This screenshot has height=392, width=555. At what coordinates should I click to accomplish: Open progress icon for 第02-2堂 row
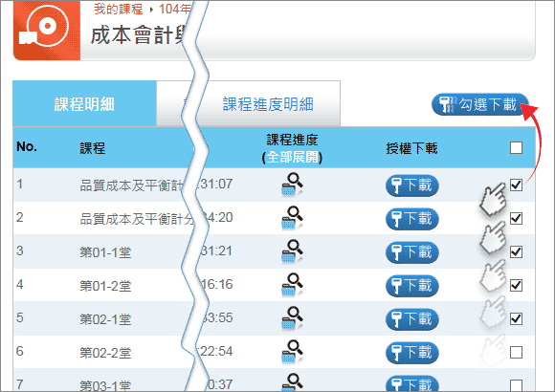click(x=292, y=352)
